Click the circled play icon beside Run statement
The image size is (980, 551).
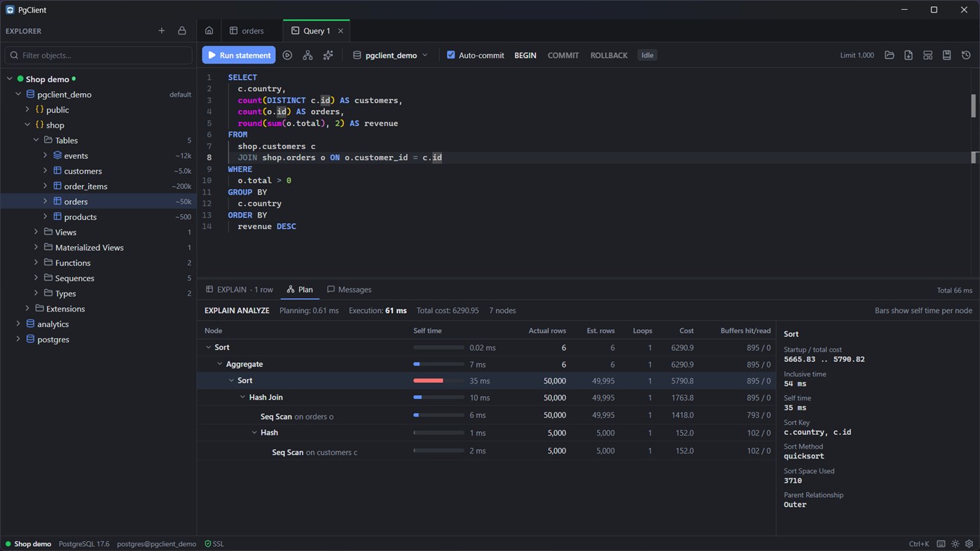click(287, 55)
